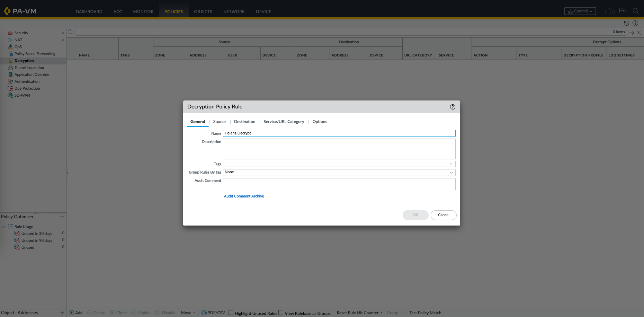
Task: Open the Audit Comment Archive link
Action: click(x=244, y=196)
